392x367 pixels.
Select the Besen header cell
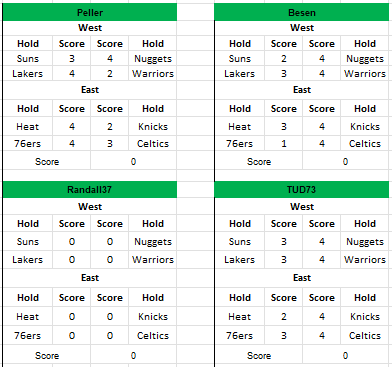tap(302, 13)
